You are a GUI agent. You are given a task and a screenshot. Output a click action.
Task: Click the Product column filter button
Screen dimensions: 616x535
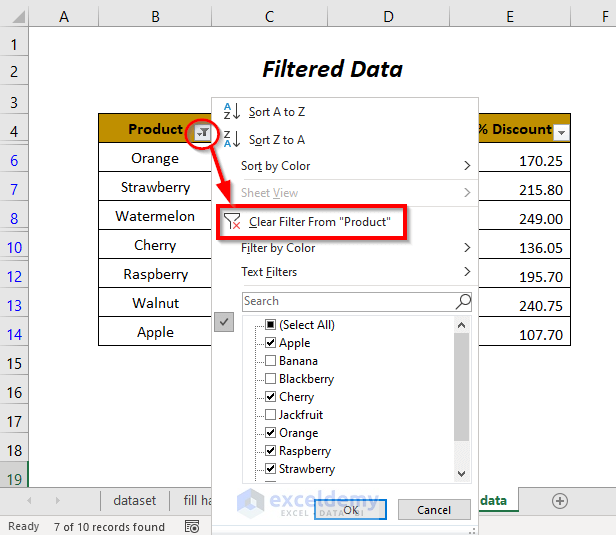pos(203,131)
